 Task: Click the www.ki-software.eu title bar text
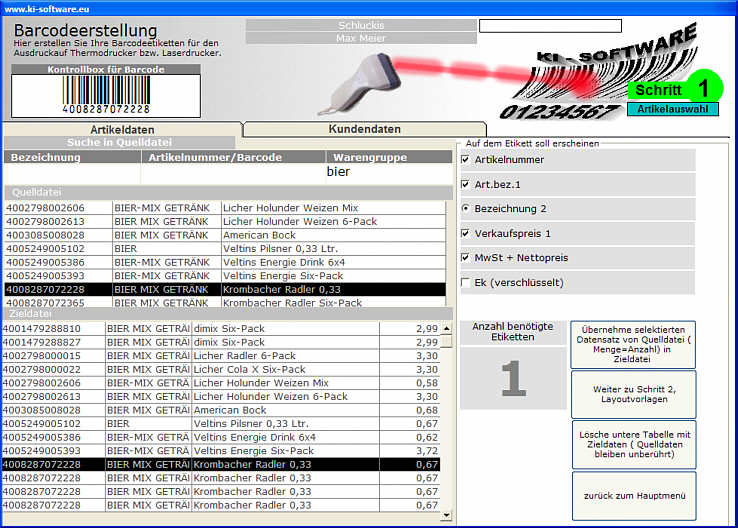click(x=47, y=9)
